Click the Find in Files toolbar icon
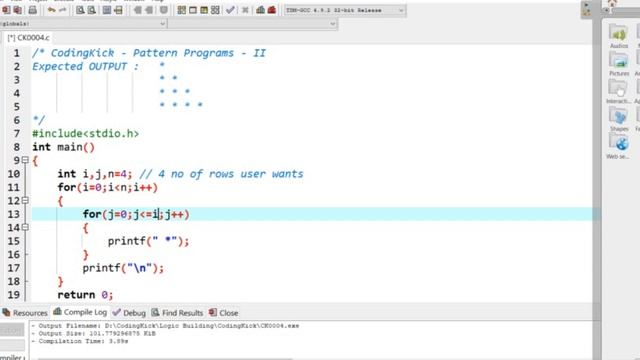This screenshot has width=640, height=360. pyautogui.click(x=107, y=10)
